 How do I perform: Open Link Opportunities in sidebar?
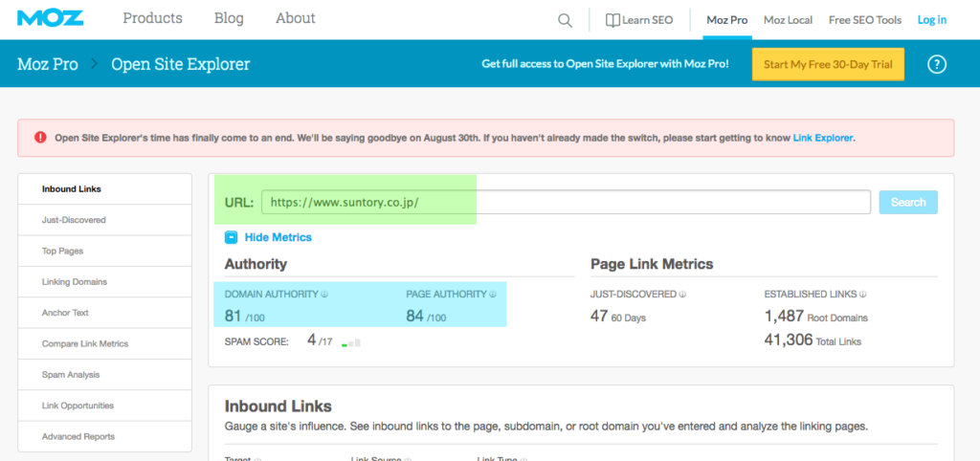pyautogui.click(x=105, y=406)
